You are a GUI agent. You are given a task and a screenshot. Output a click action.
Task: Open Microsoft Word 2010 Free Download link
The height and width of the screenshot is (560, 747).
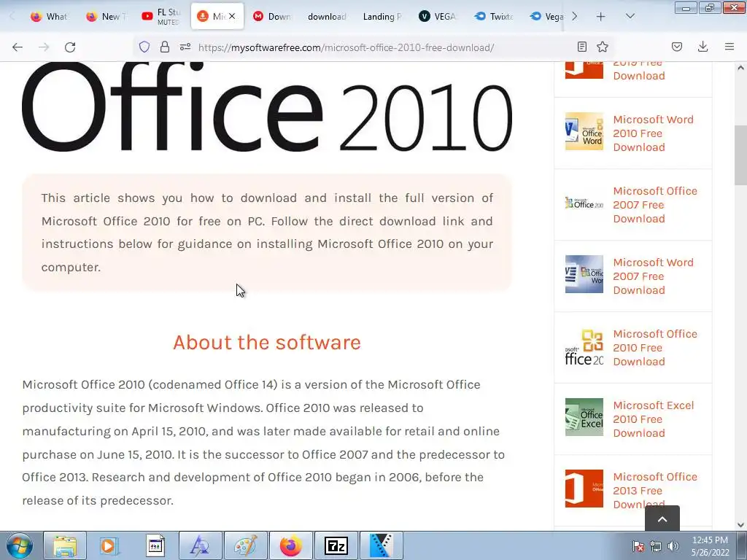point(653,133)
